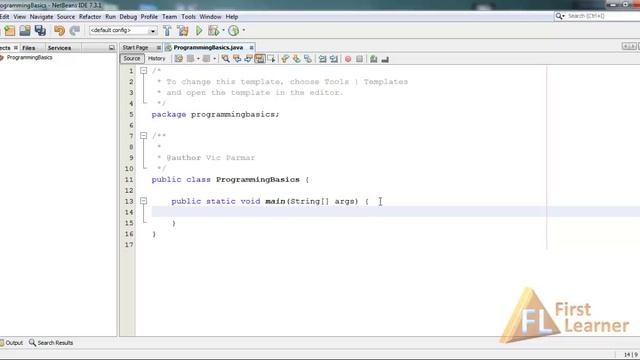
Task: Open the Refactor menu
Action: [x=90, y=17]
